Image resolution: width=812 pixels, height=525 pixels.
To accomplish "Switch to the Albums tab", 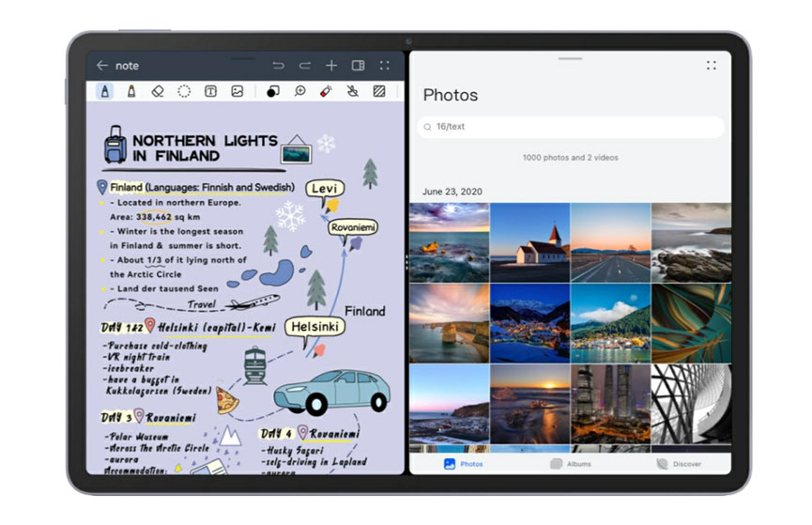I will pos(570,464).
